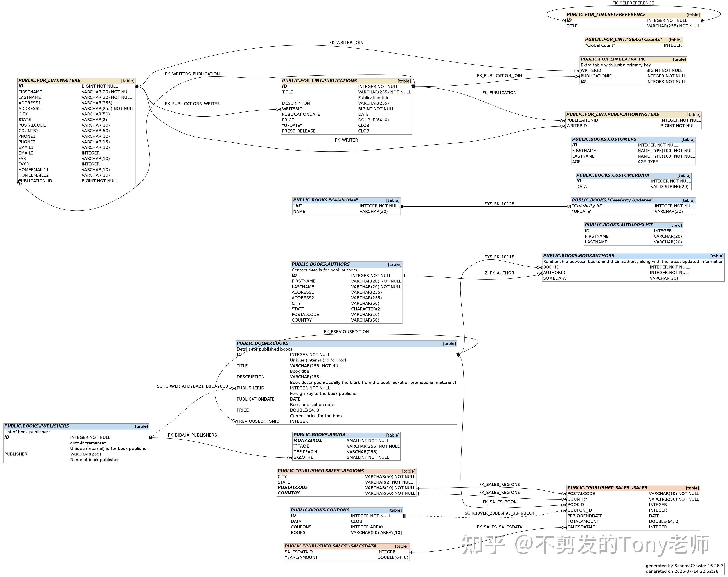Select the PUBLIC.BOOKS.AUTHORS table header
This screenshot has width=728, height=577.
pyautogui.click(x=320, y=264)
